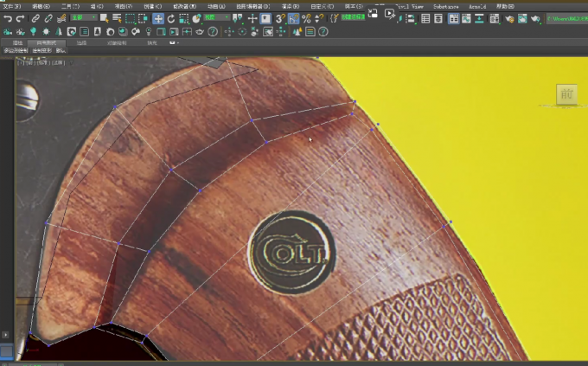Image resolution: width=588 pixels, height=366 pixels.
Task: Open the Render Setup teapot icon
Action: tap(509, 18)
